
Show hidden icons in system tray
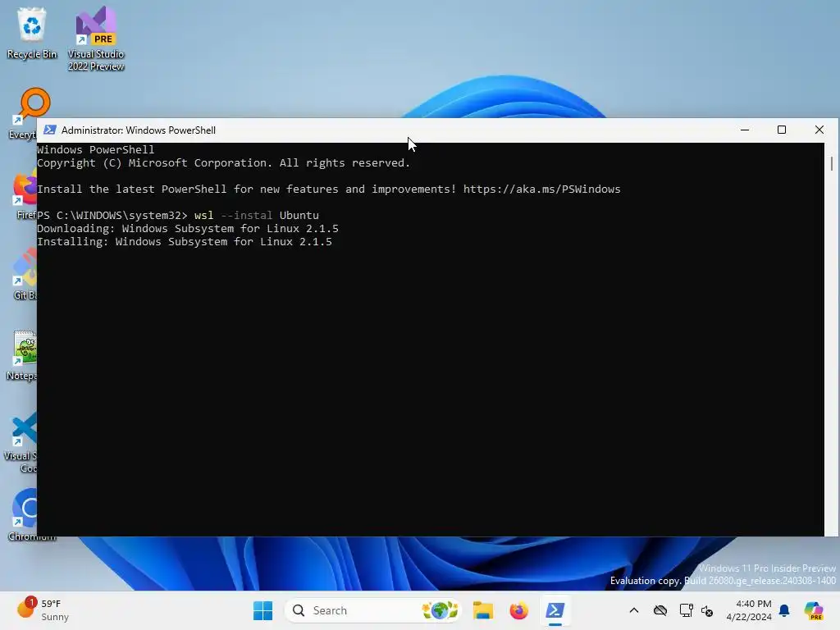click(x=634, y=610)
